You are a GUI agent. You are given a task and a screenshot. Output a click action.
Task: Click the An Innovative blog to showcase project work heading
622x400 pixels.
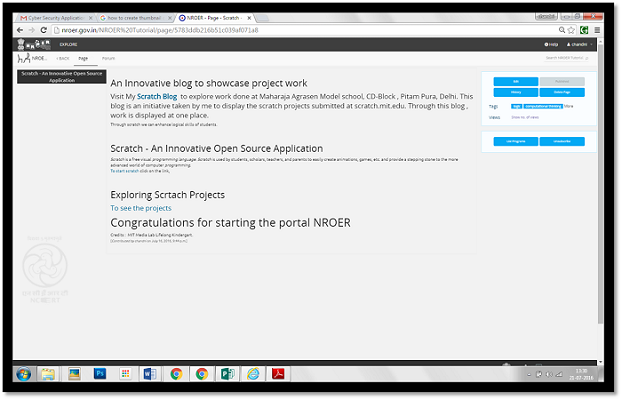pyautogui.click(x=209, y=83)
